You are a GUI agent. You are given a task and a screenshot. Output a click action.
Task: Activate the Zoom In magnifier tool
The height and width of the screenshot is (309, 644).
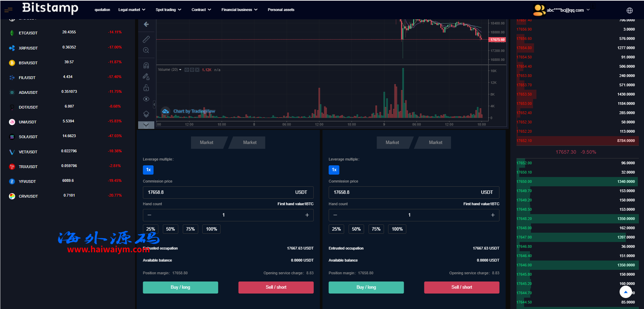(x=146, y=50)
